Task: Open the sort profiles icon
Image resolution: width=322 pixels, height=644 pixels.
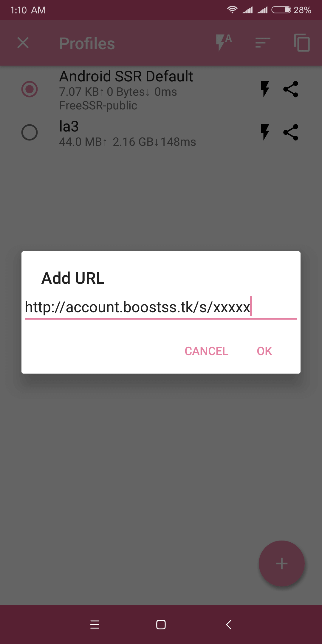Action: coord(263,43)
